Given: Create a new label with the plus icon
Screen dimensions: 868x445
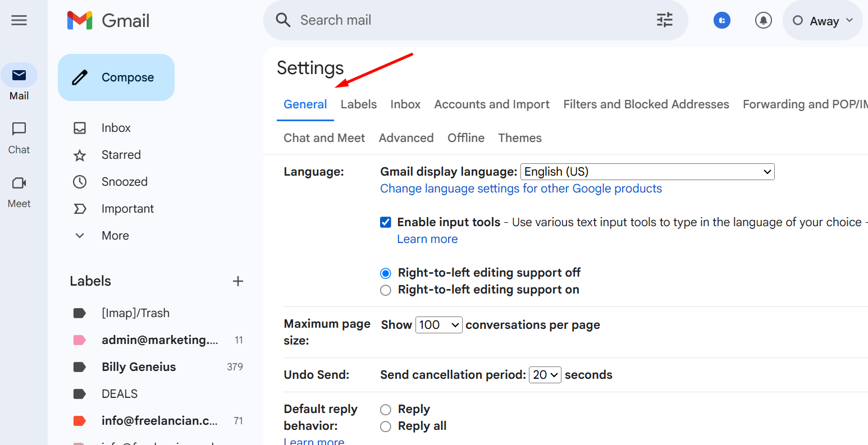Looking at the screenshot, I should (x=238, y=281).
